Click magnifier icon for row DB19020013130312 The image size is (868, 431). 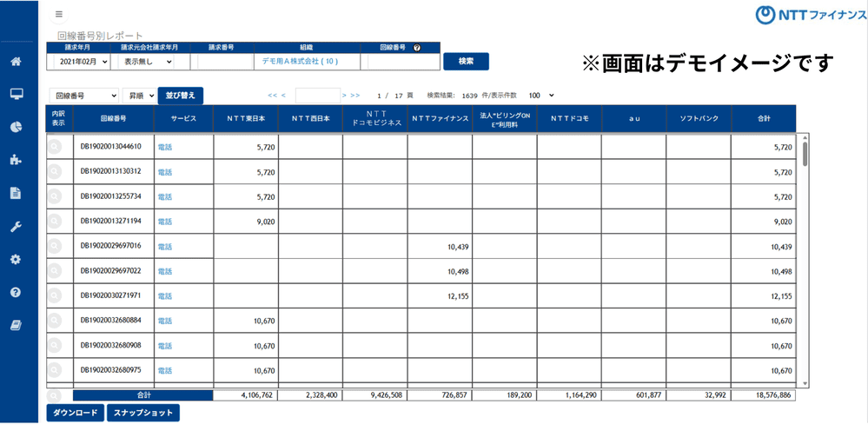54,172
